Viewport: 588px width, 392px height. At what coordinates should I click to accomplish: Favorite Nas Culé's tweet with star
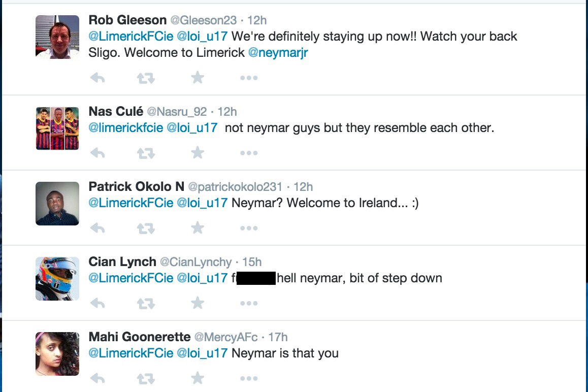coord(198,153)
